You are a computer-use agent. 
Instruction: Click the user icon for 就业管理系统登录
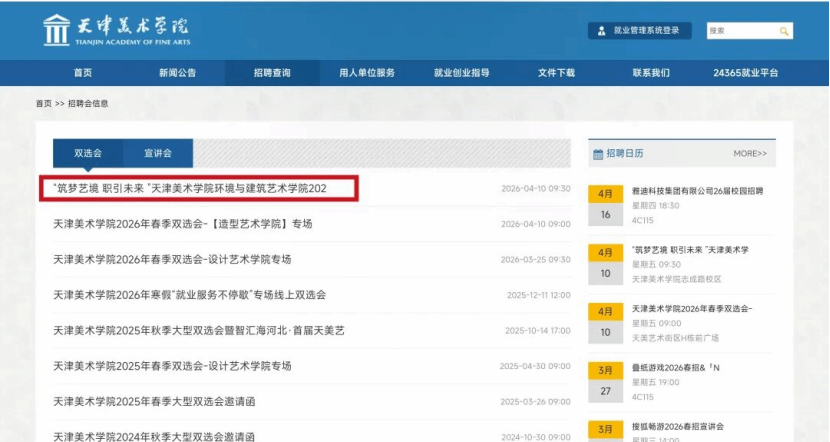[602, 31]
